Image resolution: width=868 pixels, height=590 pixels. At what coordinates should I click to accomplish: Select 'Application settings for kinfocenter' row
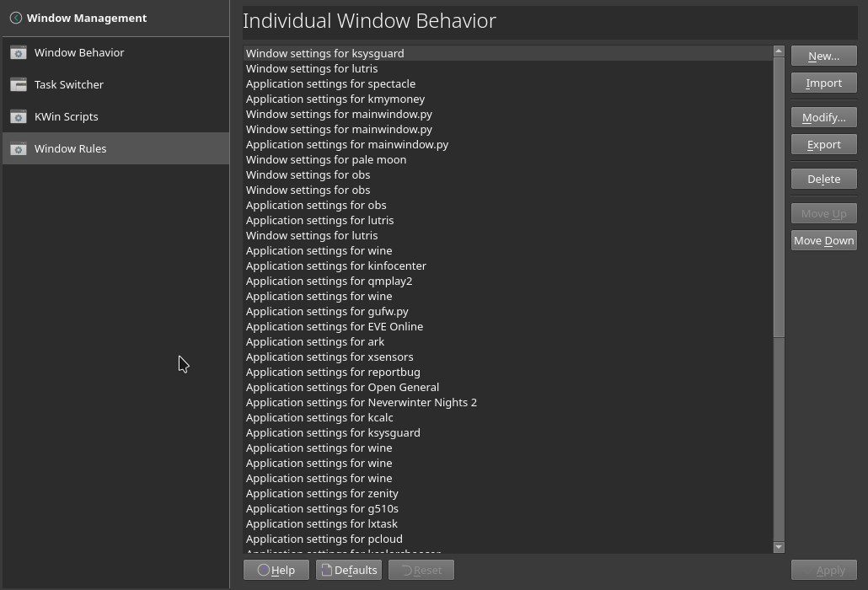pos(508,266)
